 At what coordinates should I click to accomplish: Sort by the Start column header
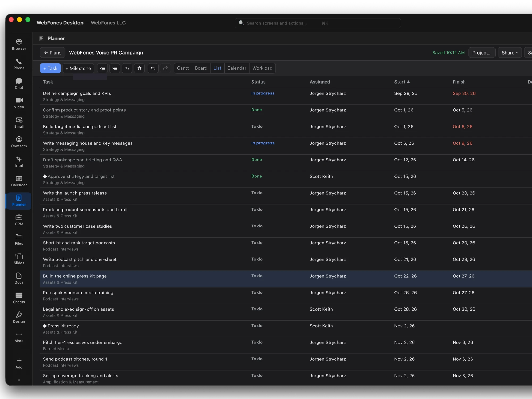tap(402, 82)
